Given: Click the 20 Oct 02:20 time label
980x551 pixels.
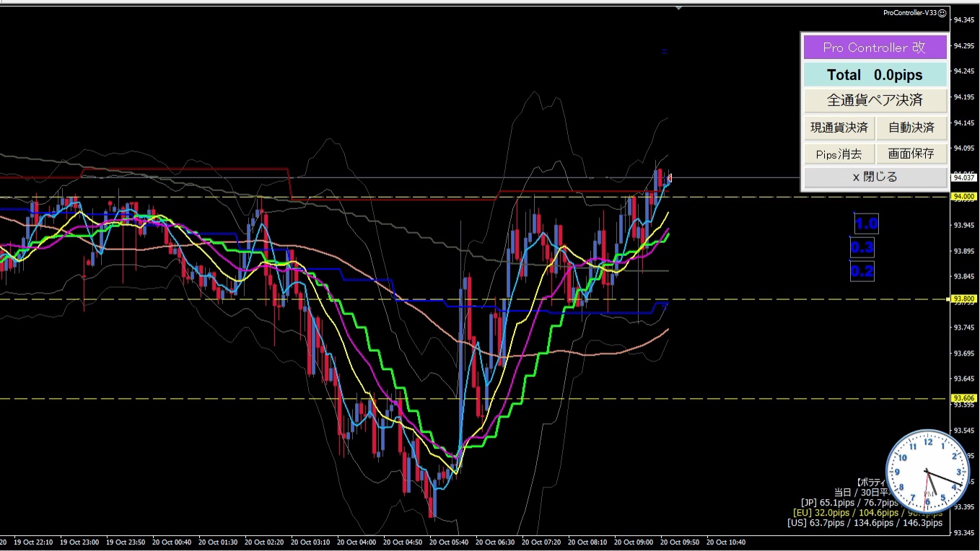Looking at the screenshot, I should [264, 542].
